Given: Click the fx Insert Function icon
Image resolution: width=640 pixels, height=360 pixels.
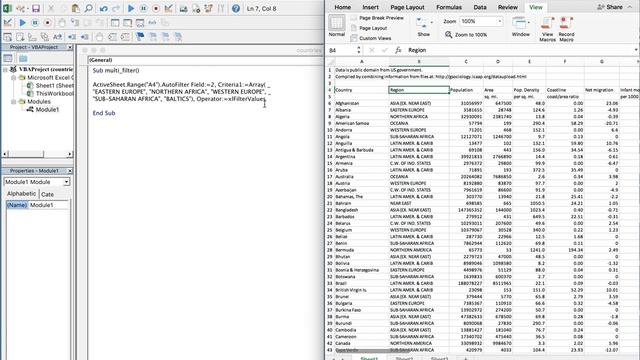Looking at the screenshot, I should 398,50.
